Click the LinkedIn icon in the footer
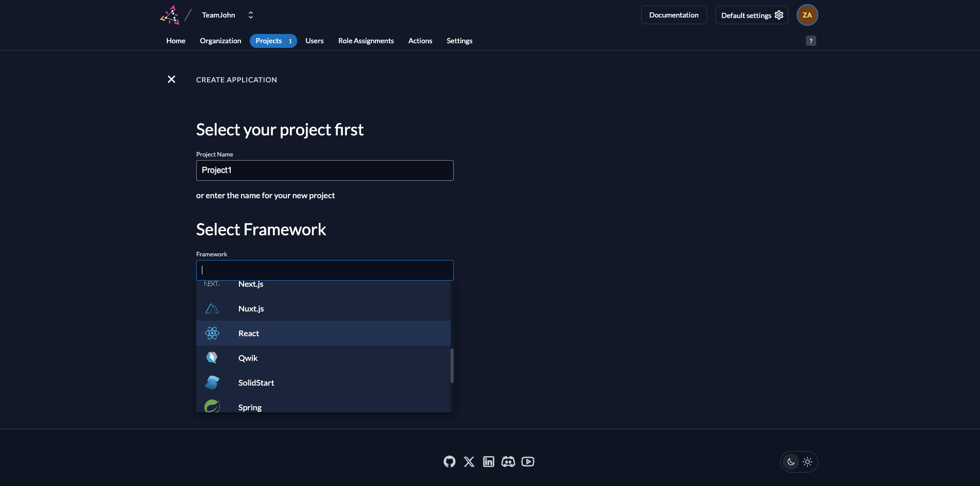Screen dimensions: 980x486 488,461
